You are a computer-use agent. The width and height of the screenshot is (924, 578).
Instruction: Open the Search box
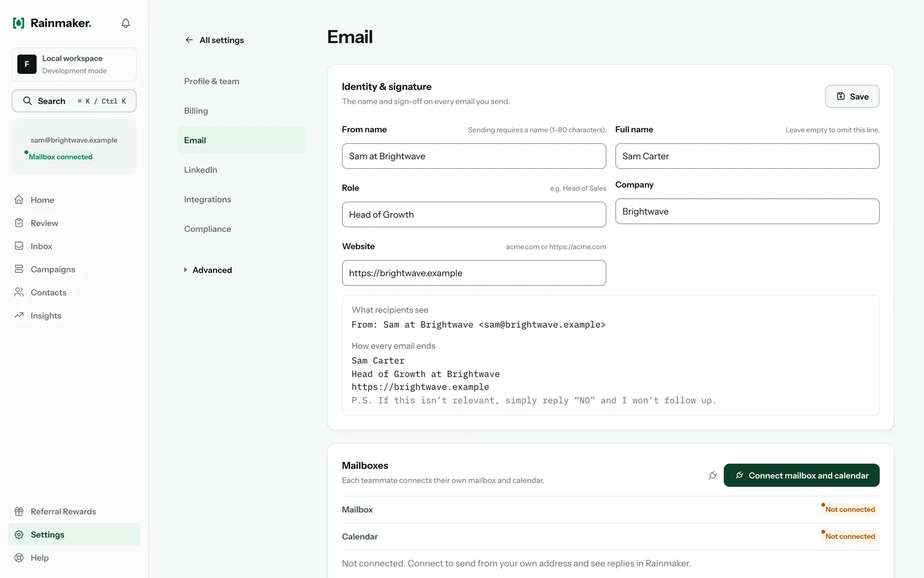[74, 101]
